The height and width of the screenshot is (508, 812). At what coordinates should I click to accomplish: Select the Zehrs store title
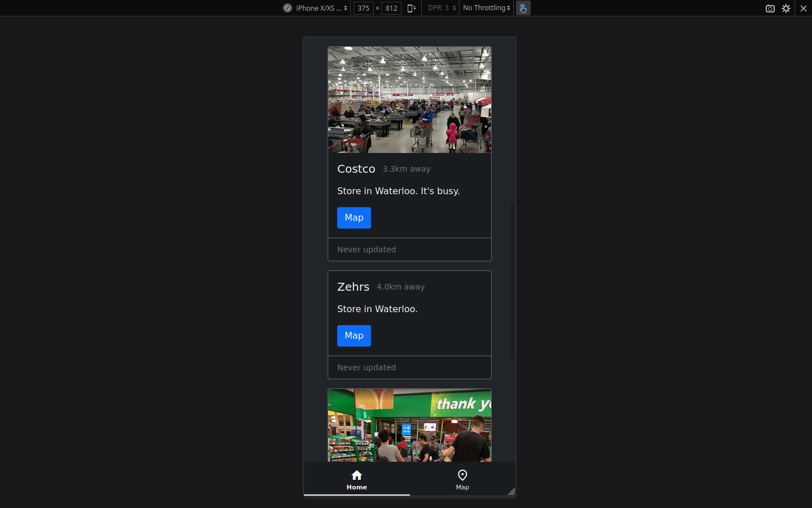353,287
